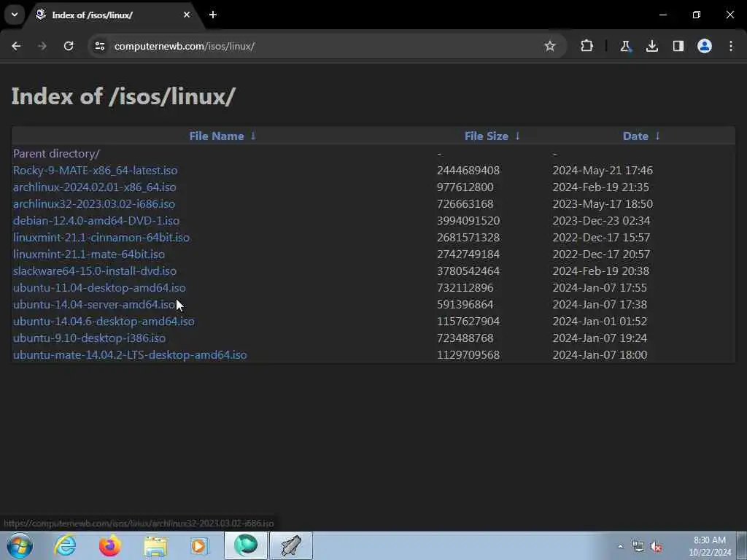Sort by File Name column header
Screen dimensions: 747x560
[217, 136]
